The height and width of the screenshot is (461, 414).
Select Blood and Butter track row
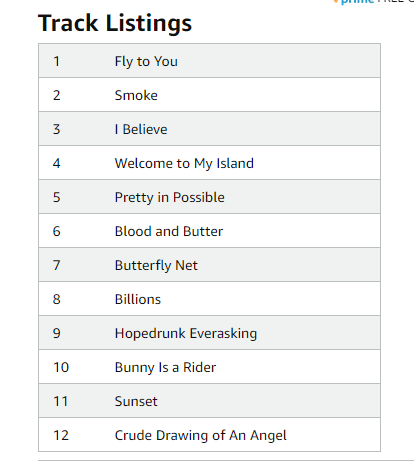[x=209, y=231]
